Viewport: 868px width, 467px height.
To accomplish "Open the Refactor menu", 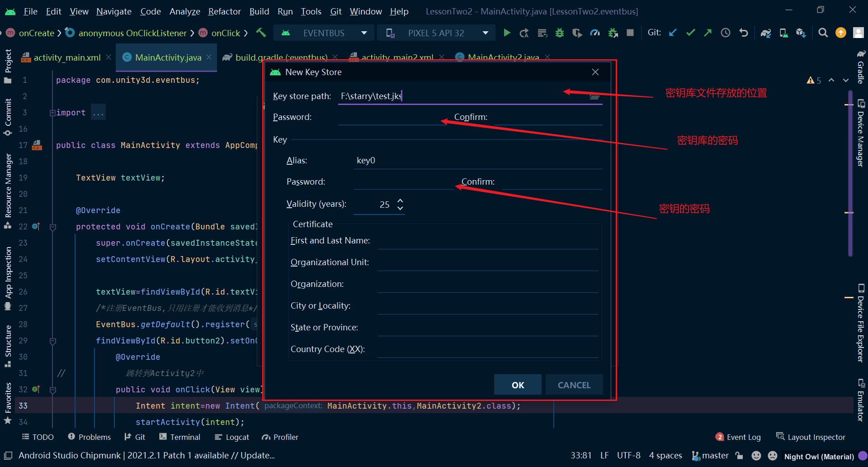I will click(x=224, y=11).
